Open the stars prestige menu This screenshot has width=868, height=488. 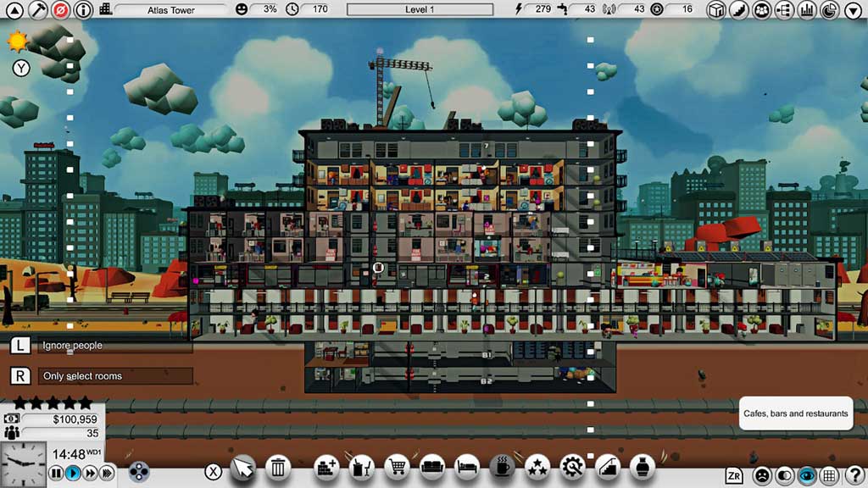tap(537, 468)
